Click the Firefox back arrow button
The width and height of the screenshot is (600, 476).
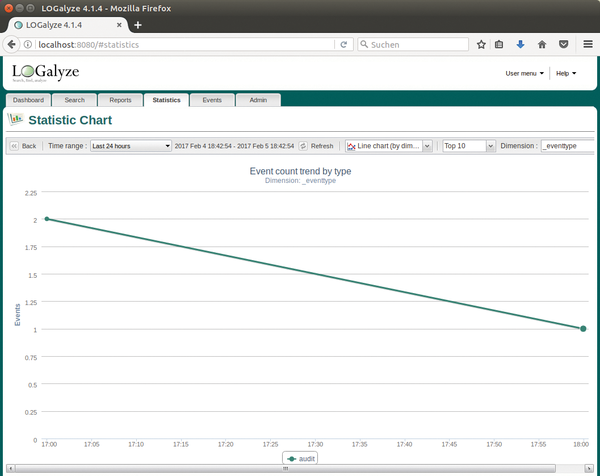(x=13, y=45)
